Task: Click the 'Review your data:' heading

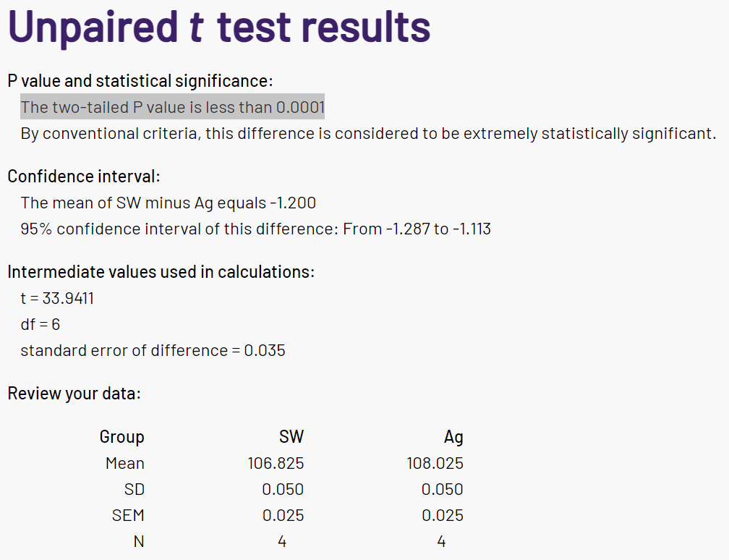Action: point(74,394)
